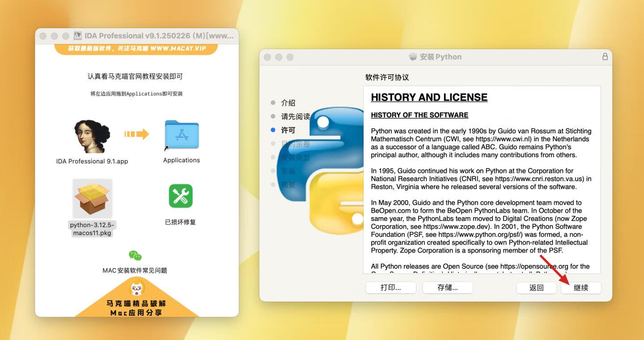644x340 pixels.
Task: Click the python-3.12.5-macos11.pkg file name
Action: (x=92, y=229)
